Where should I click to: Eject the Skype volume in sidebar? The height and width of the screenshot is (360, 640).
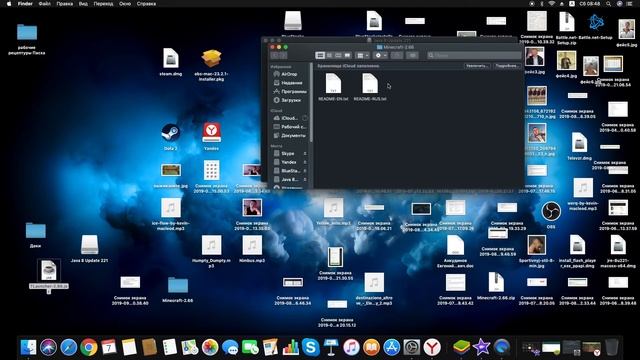point(305,153)
